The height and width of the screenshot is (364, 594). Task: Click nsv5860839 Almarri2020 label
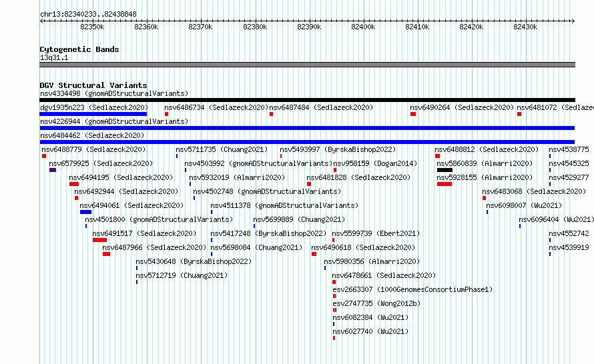pyautogui.click(x=485, y=163)
